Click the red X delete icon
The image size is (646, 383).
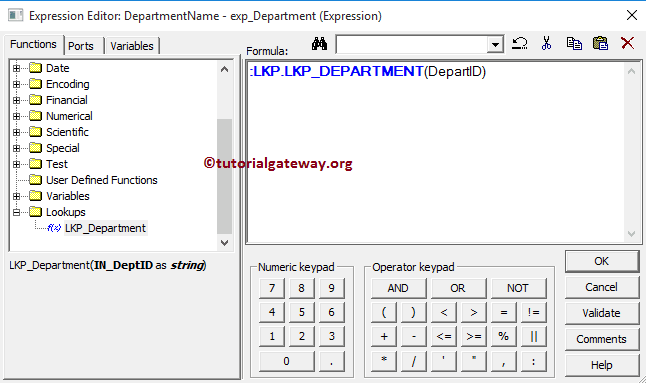[627, 43]
